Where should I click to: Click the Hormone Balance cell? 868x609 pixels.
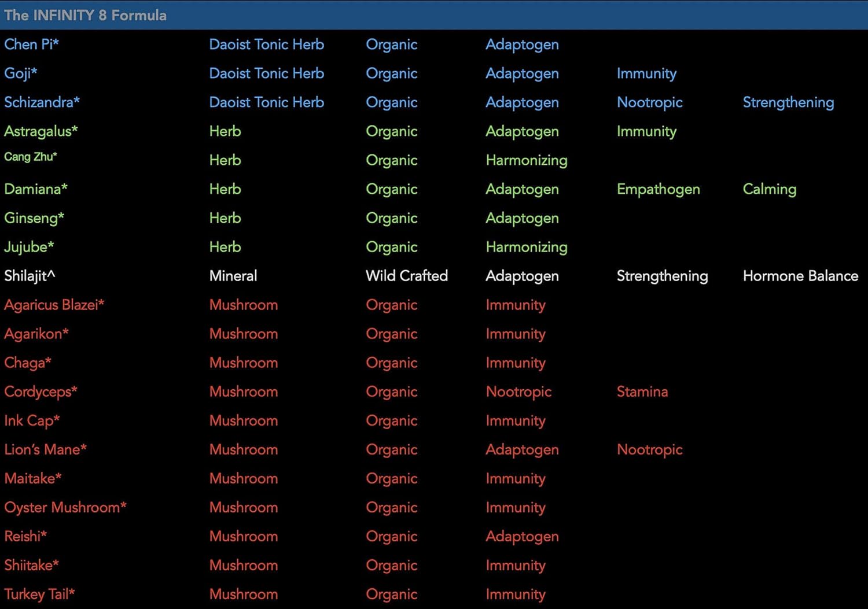[800, 276]
